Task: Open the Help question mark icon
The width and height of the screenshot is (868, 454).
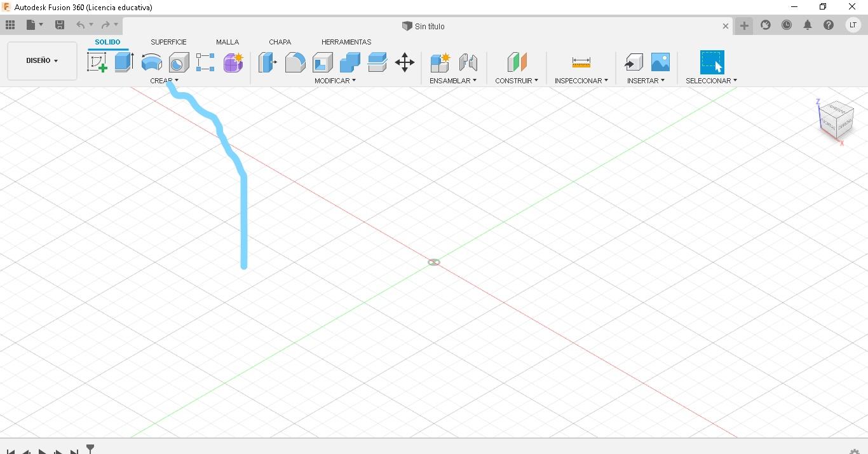Action: coord(829,25)
